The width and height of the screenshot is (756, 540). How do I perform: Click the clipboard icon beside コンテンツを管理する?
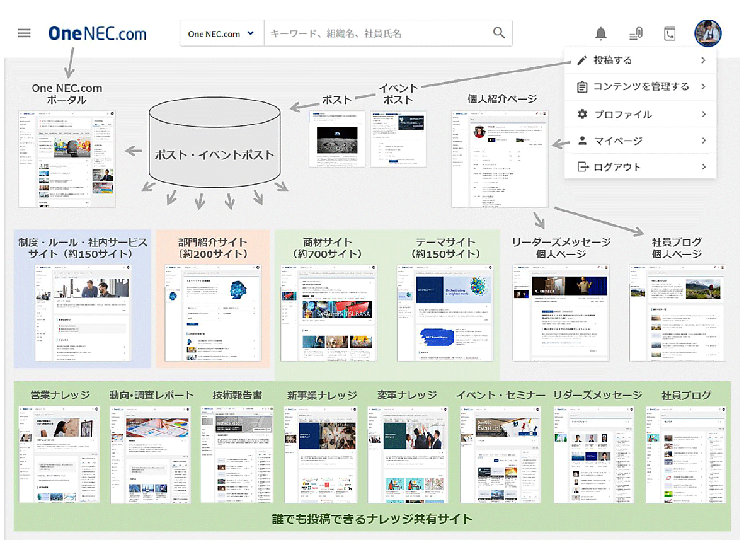pyautogui.click(x=582, y=87)
